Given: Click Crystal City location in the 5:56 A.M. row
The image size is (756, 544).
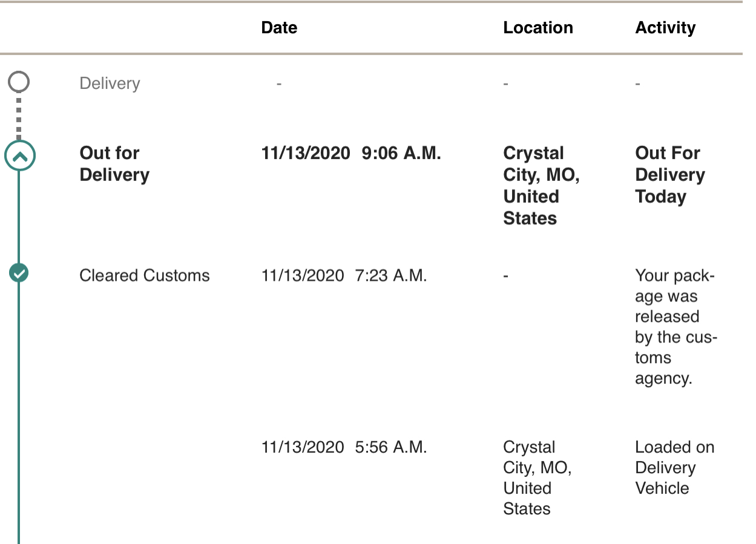Looking at the screenshot, I should pyautogui.click(x=537, y=478).
